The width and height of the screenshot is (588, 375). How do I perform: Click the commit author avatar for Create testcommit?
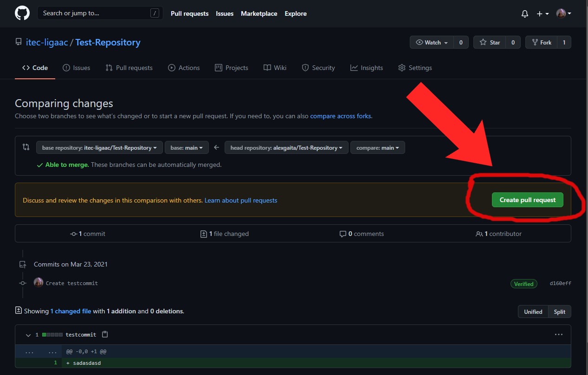[39, 282]
